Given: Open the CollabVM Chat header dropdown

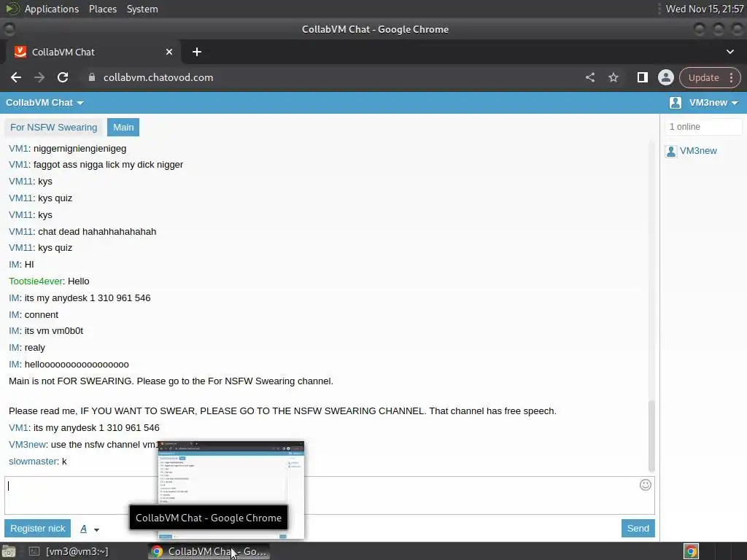Looking at the screenshot, I should point(44,103).
